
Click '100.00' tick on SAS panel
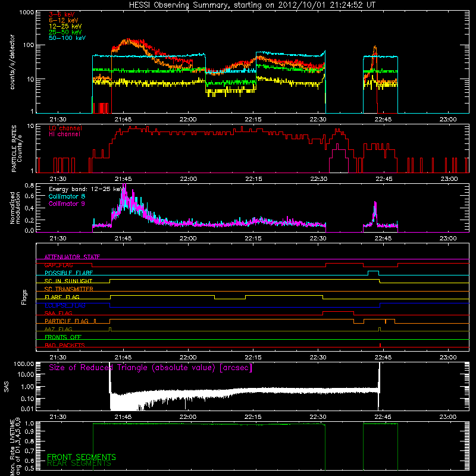point(24,364)
